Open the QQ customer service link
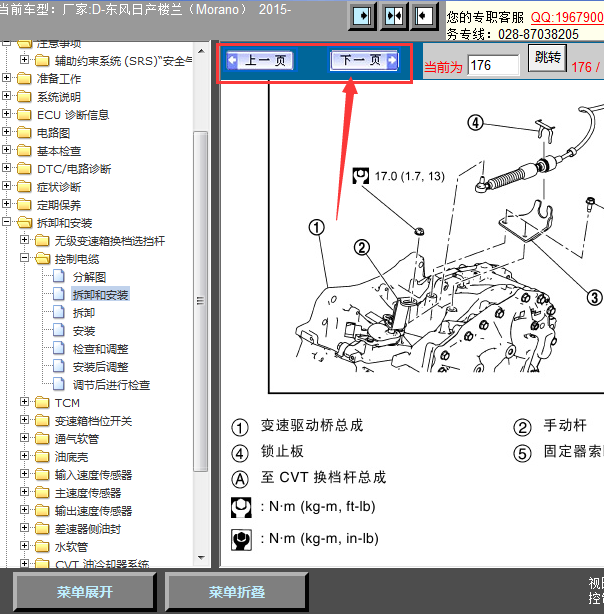The width and height of the screenshot is (604, 614). [567, 17]
